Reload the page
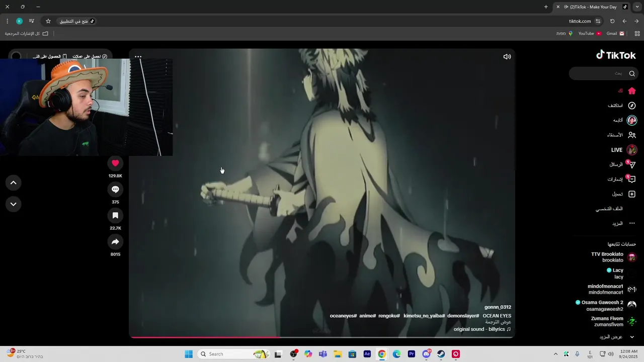 click(612, 21)
